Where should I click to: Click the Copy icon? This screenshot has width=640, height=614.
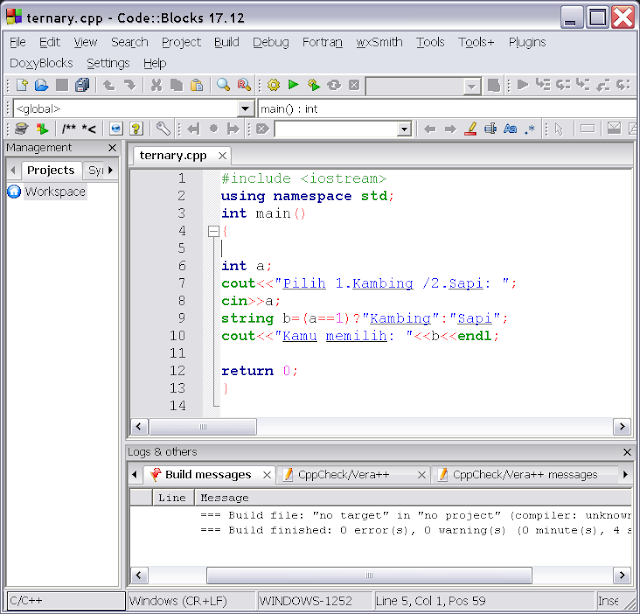point(176,85)
